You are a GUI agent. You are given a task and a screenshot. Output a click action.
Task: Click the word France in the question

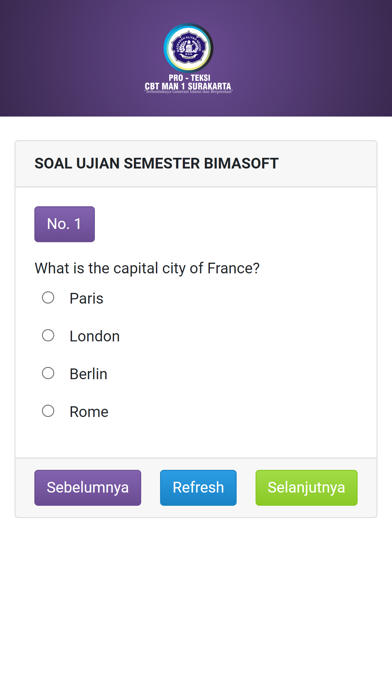tap(234, 268)
